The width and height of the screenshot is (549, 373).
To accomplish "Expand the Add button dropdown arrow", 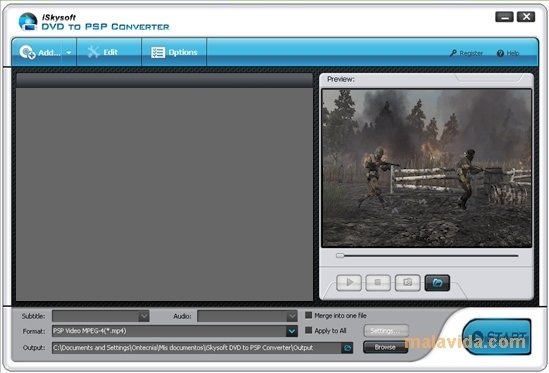I will (69, 53).
